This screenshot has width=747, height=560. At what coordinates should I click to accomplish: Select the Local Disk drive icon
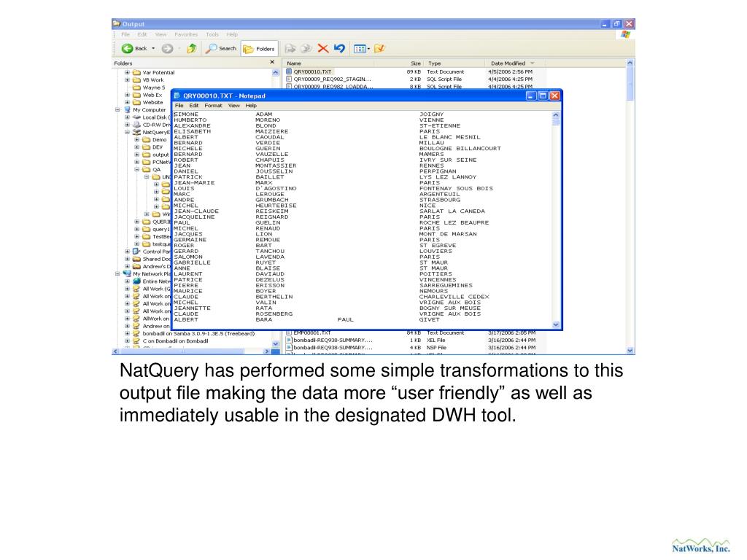pyautogui.click(x=136, y=117)
